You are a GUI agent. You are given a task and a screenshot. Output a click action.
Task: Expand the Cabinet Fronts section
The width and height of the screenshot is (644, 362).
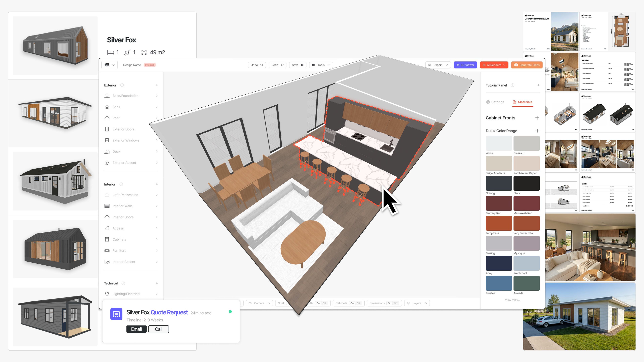[x=537, y=118]
